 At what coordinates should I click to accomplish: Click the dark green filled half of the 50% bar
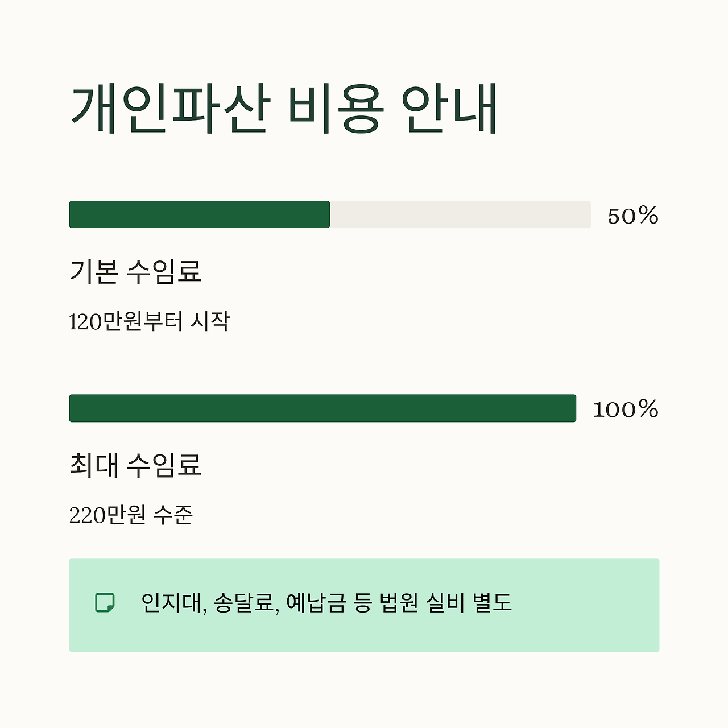pos(200,214)
